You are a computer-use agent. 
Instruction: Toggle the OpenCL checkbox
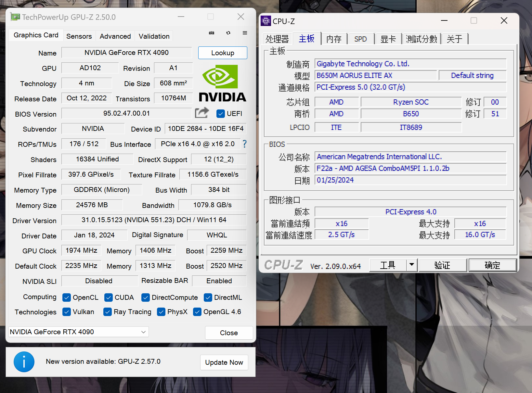pos(67,298)
